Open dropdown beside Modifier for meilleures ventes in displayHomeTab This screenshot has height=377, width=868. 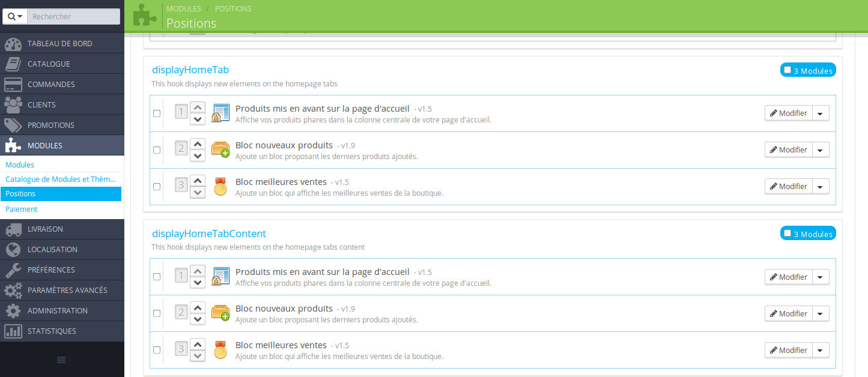821,186
